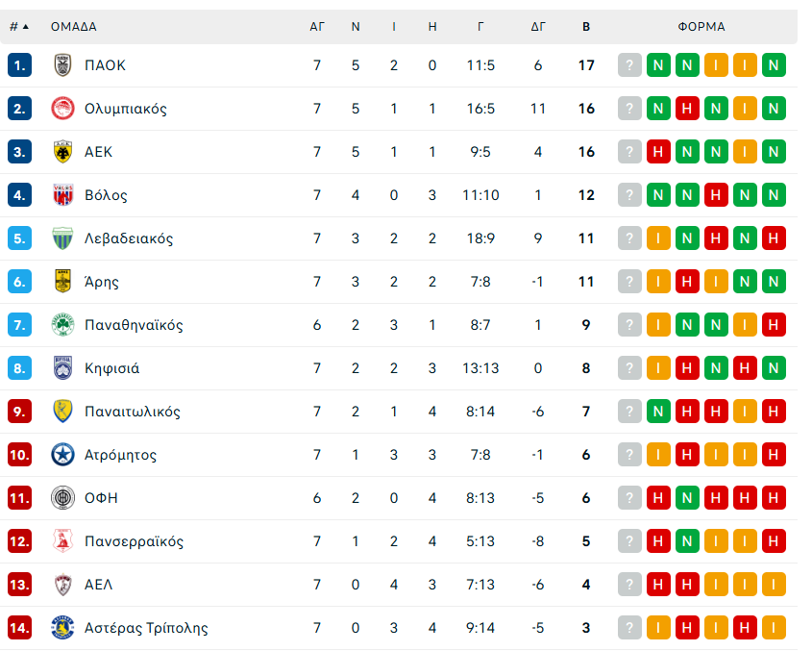Open the Παναιτωλικός team link
This screenshot has height=651, width=812.
132,412
